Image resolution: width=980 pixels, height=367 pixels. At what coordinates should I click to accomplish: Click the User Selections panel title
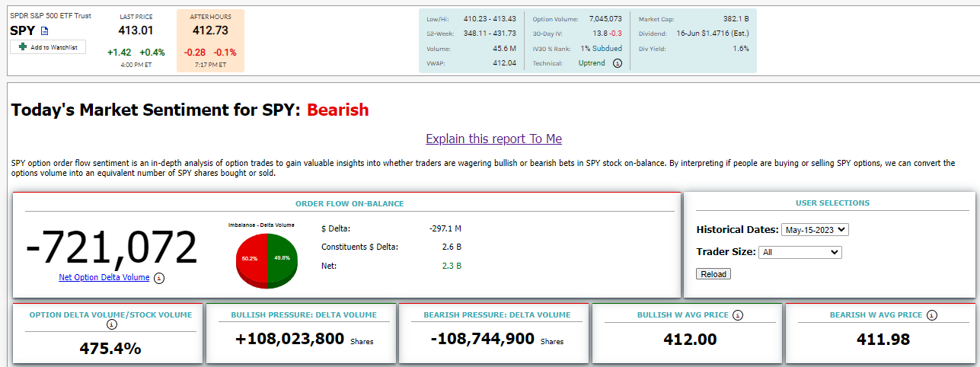832,203
